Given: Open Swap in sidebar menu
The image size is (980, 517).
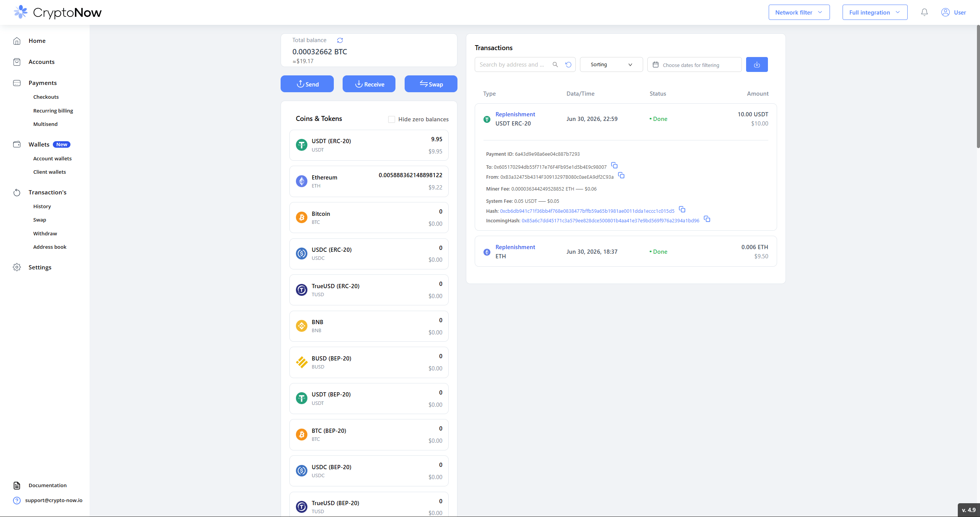Looking at the screenshot, I should [x=40, y=220].
